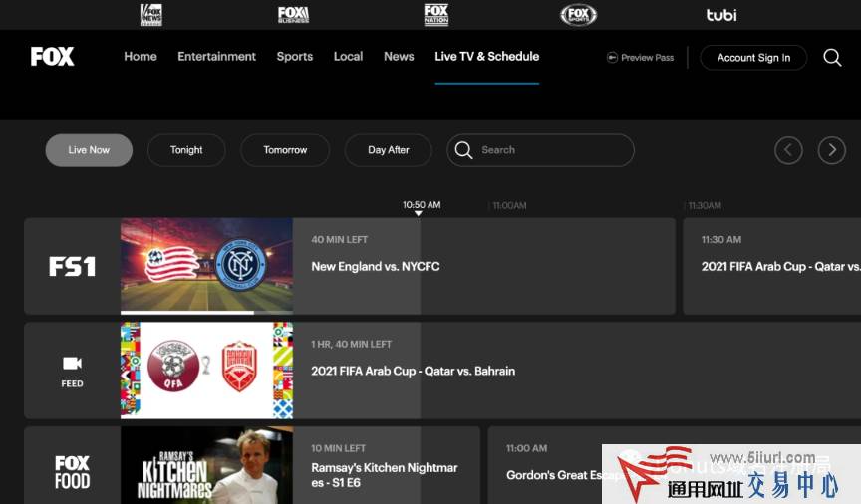Open the Sports nav item
Viewport: 861px width, 504px height.
(x=294, y=56)
